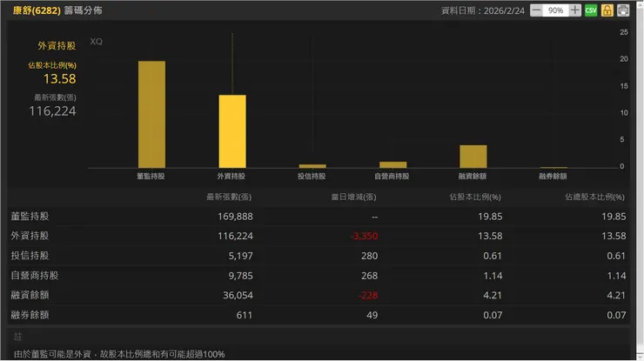The height and width of the screenshot is (361, 644).
Task: Click the 自營商持股 row label in table
Action: tap(35, 275)
